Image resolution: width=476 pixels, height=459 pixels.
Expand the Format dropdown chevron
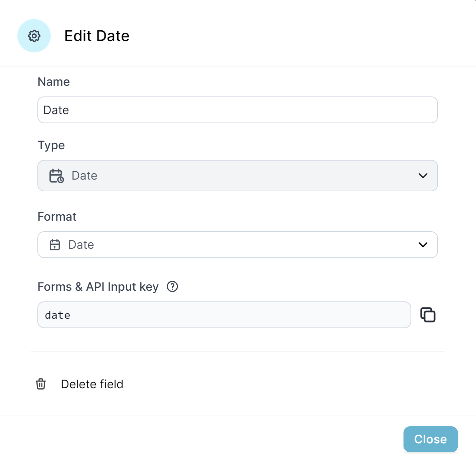[423, 245]
